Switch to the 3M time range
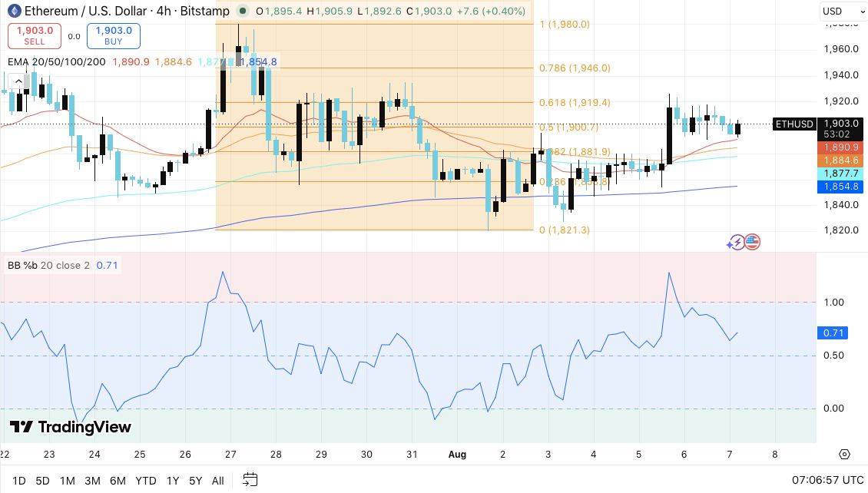 (x=92, y=480)
